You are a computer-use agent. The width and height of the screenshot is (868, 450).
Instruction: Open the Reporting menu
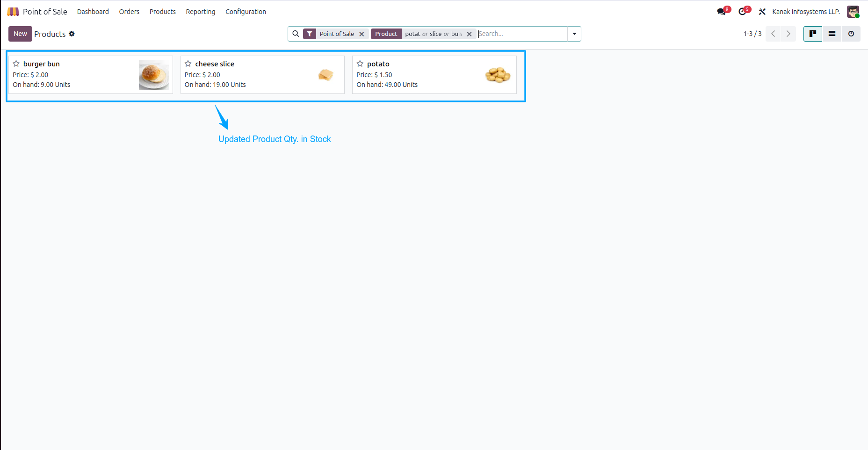point(200,12)
